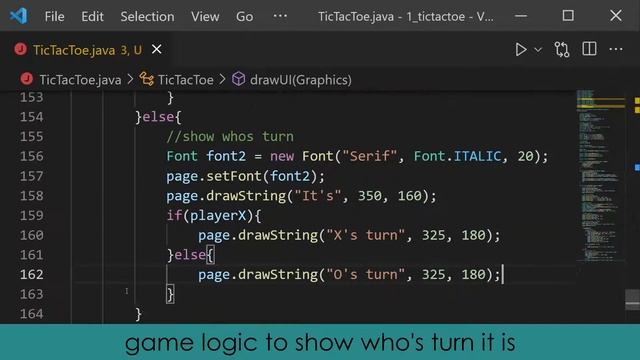Image resolution: width=640 pixels, height=360 pixels.
Task: Click line number 162 in gutter
Action: (x=31, y=274)
